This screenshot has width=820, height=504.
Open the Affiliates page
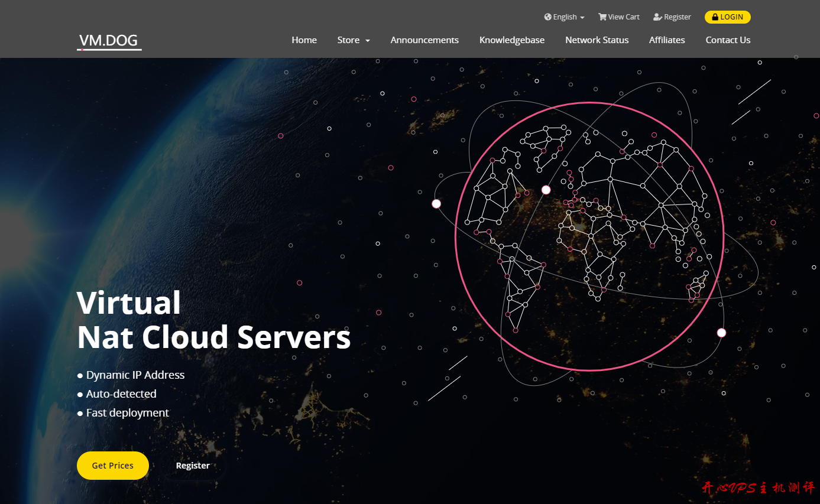[x=667, y=40]
